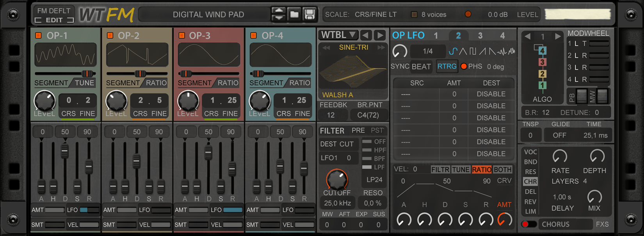The height and width of the screenshot is (236, 644).
Task: Select the triangle LFO waveform icon
Action: (x=463, y=51)
